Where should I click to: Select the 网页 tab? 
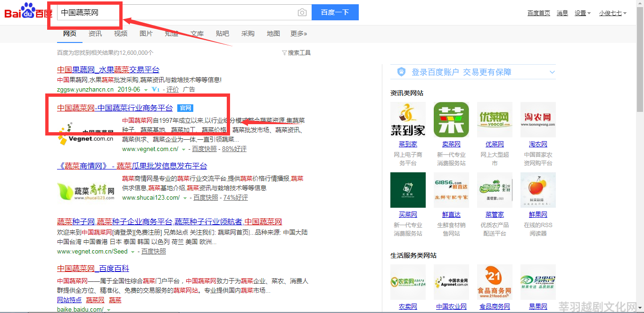point(70,34)
